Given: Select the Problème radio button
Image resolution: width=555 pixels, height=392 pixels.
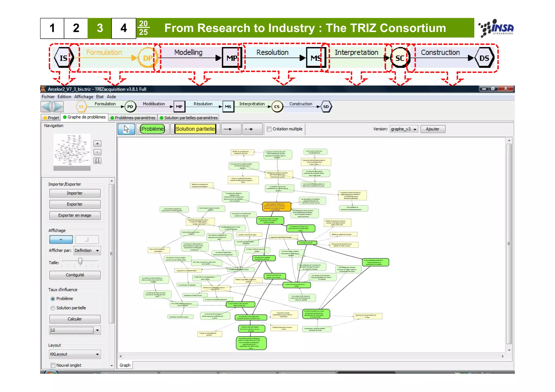Looking at the screenshot, I should pos(53,299).
